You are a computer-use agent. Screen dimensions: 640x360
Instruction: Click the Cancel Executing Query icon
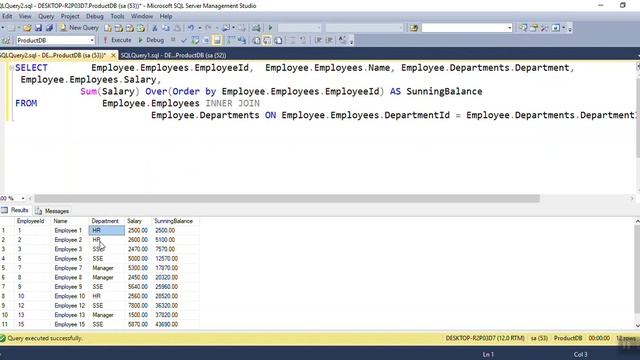click(x=173, y=40)
